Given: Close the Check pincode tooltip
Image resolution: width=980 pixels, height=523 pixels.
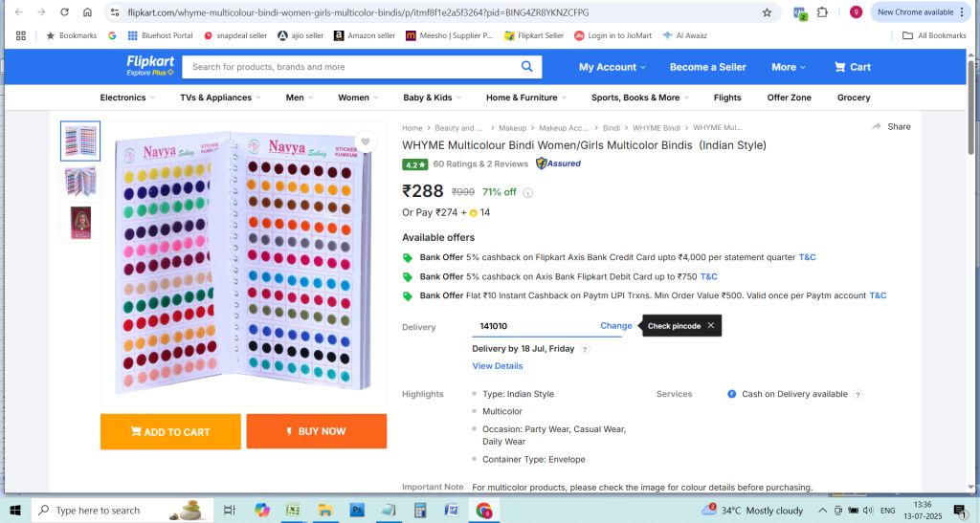Looking at the screenshot, I should [x=711, y=326].
